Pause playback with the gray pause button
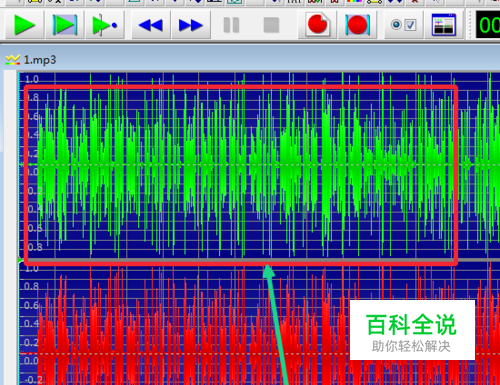Screen dimensions: 500x385 (231, 25)
